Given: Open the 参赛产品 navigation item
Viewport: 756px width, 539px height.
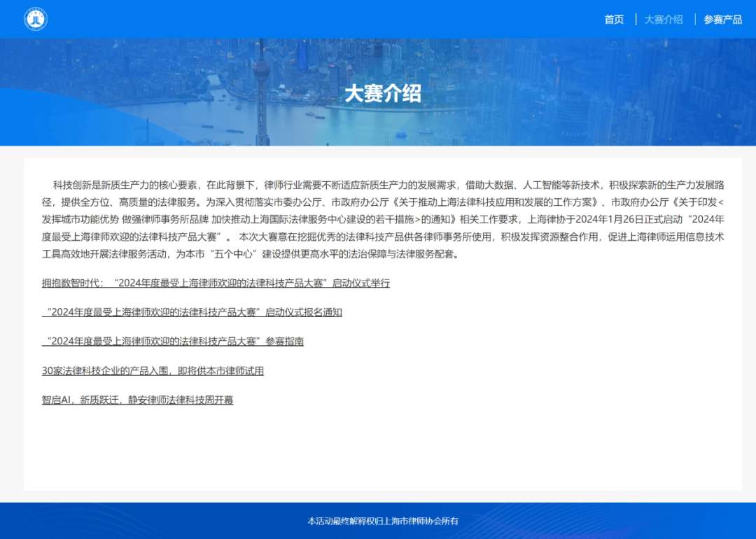Looking at the screenshot, I should (723, 20).
